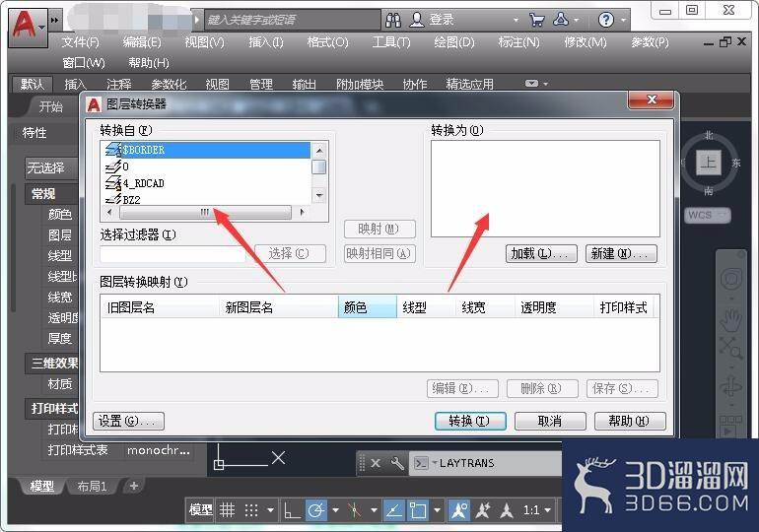Add a new layout with plus tab
Viewport: 759px width, 532px height.
pyautogui.click(x=134, y=486)
